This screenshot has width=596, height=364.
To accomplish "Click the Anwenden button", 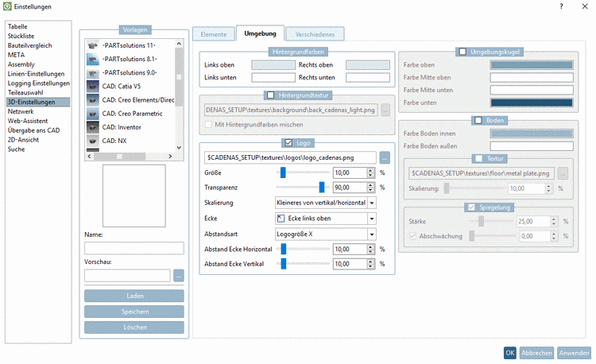I will pos(574,353).
